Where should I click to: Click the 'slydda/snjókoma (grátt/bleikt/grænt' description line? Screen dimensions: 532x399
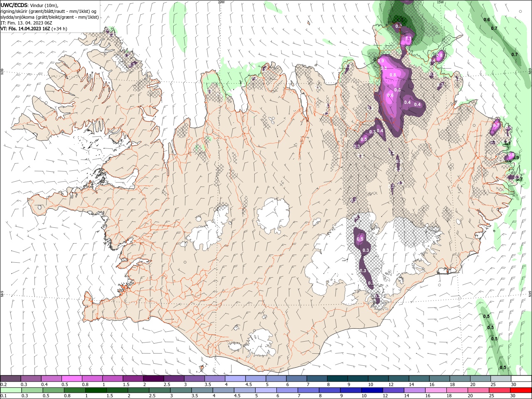tap(50, 17)
